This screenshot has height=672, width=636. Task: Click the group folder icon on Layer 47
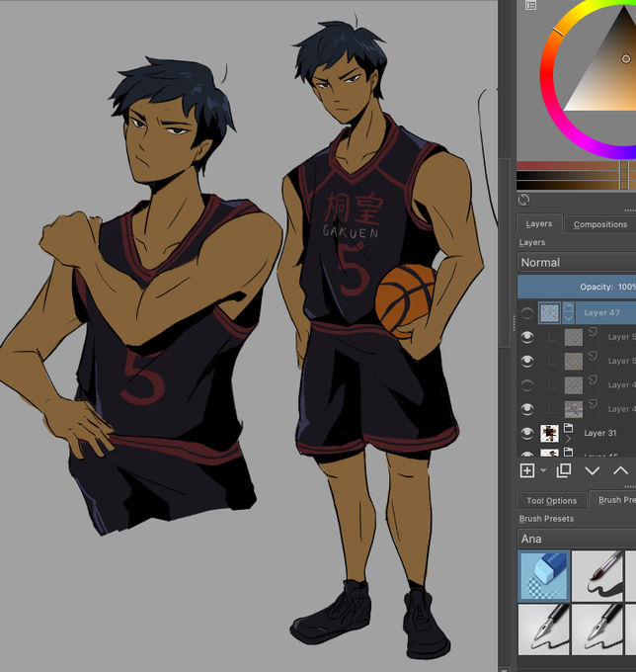point(568,307)
